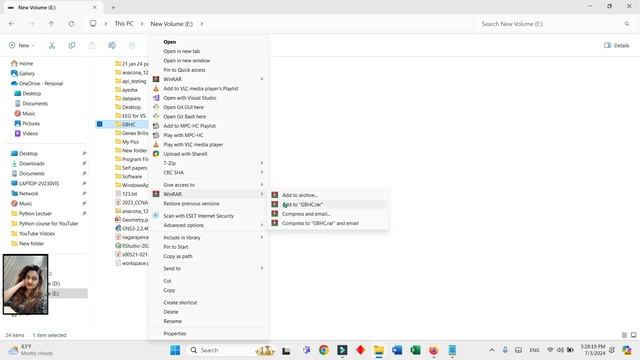This screenshot has width=640, height=360.
Task: Choose 'Compress to "GBHC.rar" and email'
Action: coord(328,223)
